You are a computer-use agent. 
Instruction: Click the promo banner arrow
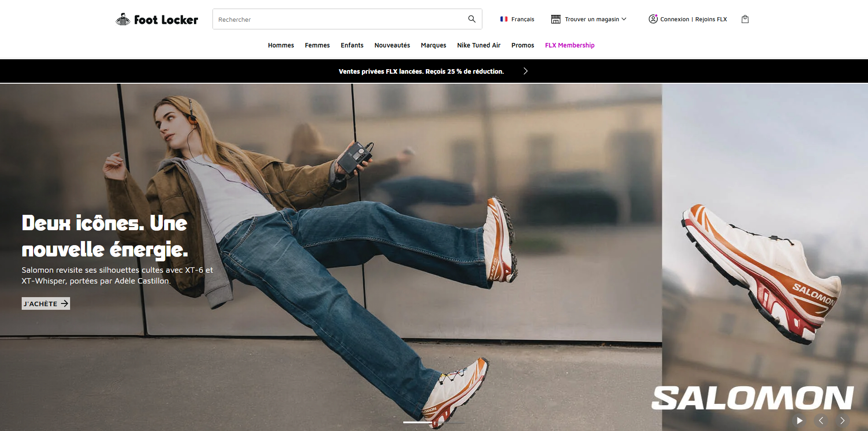click(525, 71)
